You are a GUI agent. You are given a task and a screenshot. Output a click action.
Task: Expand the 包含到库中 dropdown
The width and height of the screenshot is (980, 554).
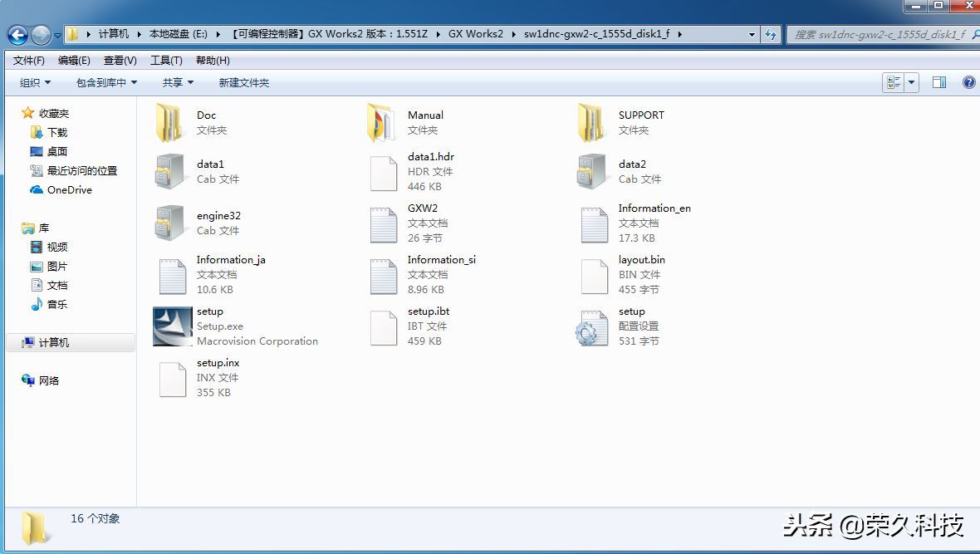click(x=106, y=82)
